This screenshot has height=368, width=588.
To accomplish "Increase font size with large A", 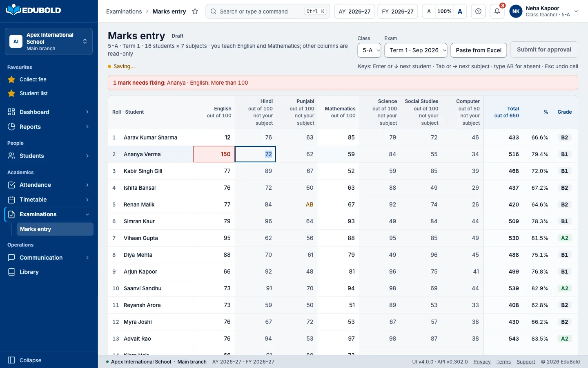I will (x=460, y=11).
